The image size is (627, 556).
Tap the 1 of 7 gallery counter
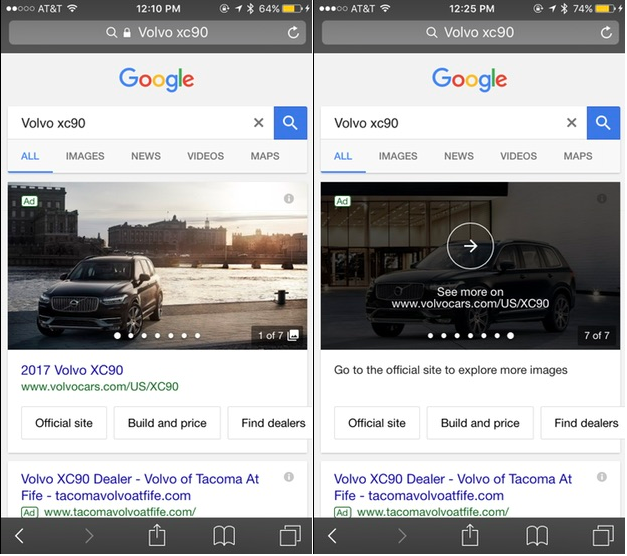(278, 335)
